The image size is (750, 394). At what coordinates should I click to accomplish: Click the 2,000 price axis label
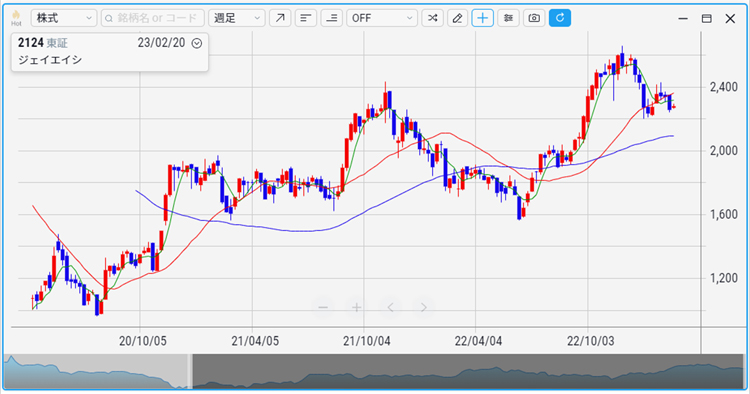point(724,151)
